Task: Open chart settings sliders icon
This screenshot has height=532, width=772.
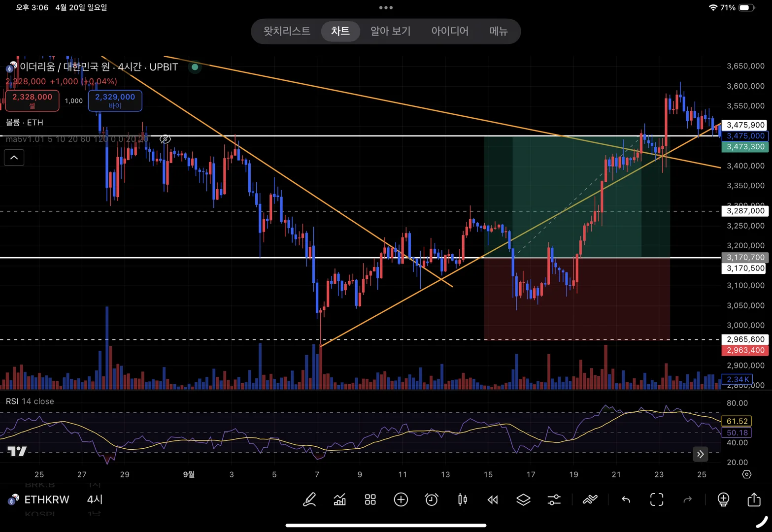Action: coord(554,499)
